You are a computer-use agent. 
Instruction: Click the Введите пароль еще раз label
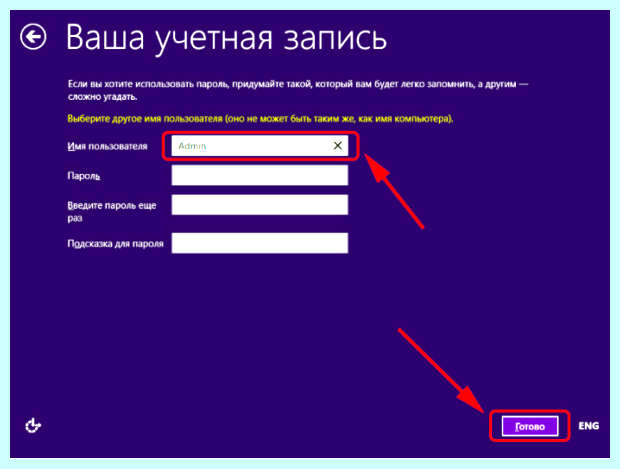pos(112,212)
